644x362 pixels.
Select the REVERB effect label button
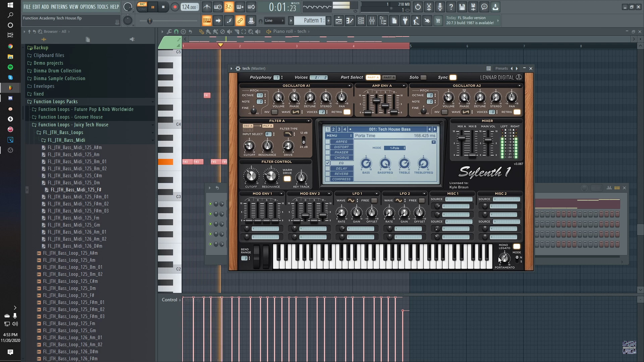[341, 174]
